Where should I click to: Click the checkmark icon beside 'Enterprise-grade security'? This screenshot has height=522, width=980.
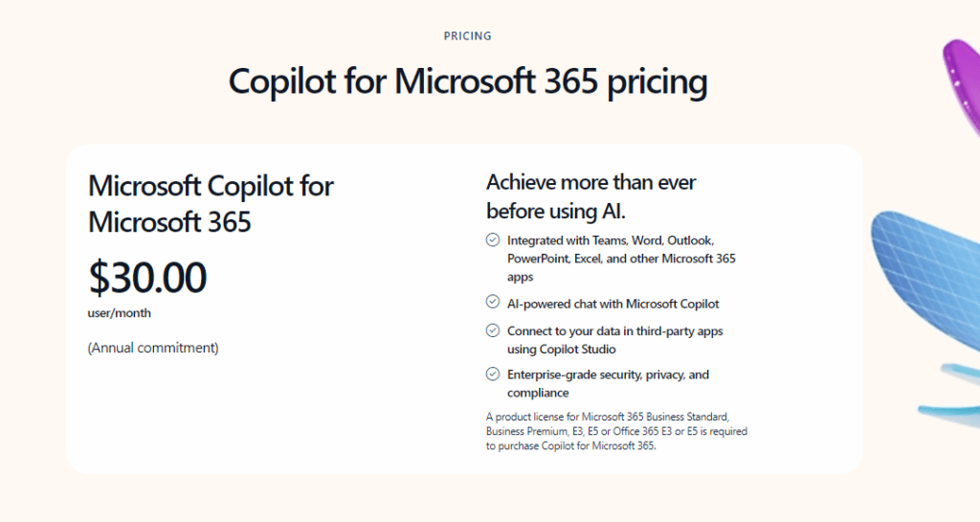493,374
